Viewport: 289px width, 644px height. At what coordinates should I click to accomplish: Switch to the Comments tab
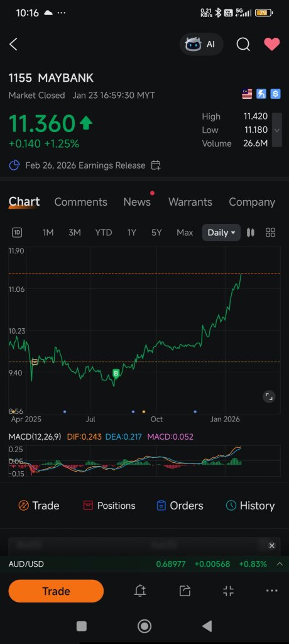click(x=80, y=202)
